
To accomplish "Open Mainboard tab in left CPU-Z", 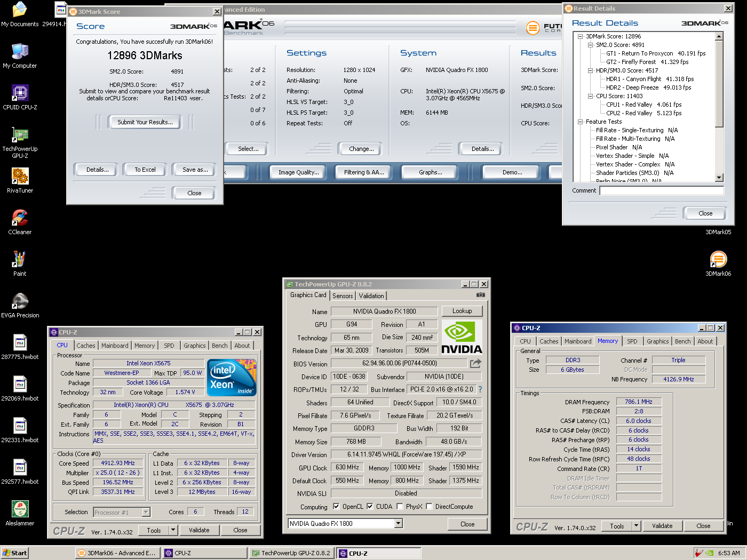I will (115, 346).
